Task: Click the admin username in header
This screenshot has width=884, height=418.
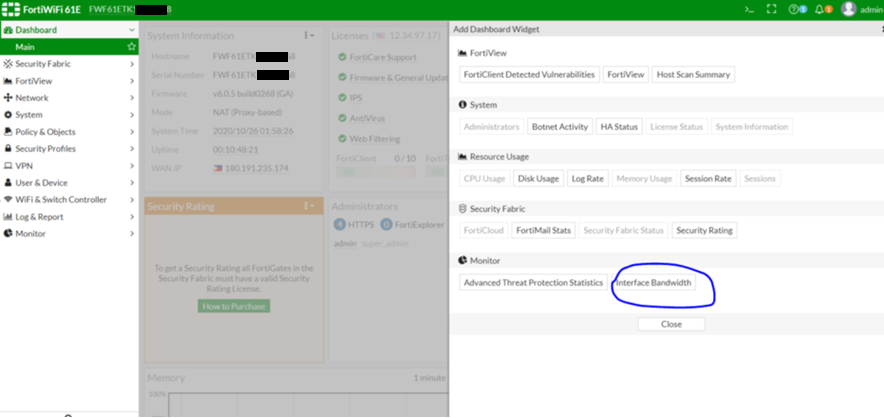Action: 870,10
